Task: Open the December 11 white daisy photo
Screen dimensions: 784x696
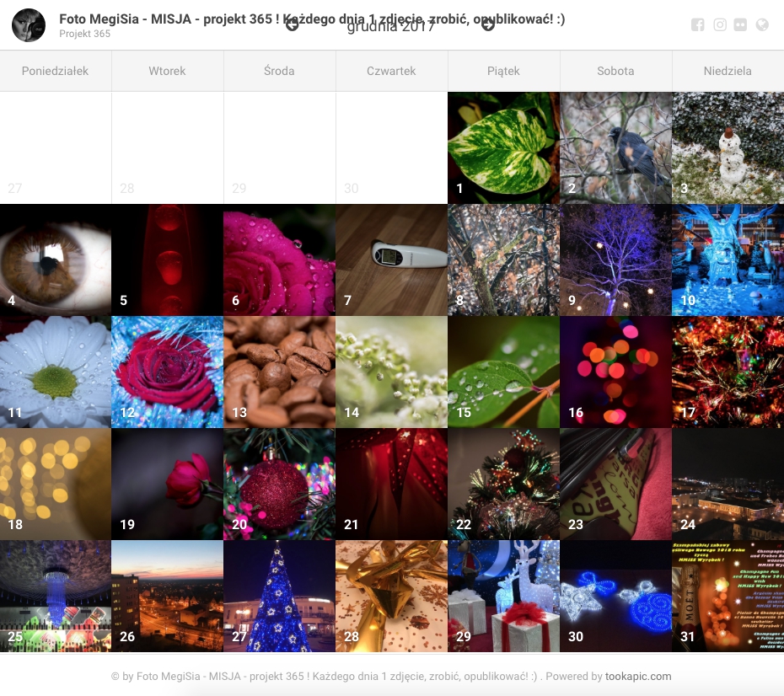Action: (56, 372)
